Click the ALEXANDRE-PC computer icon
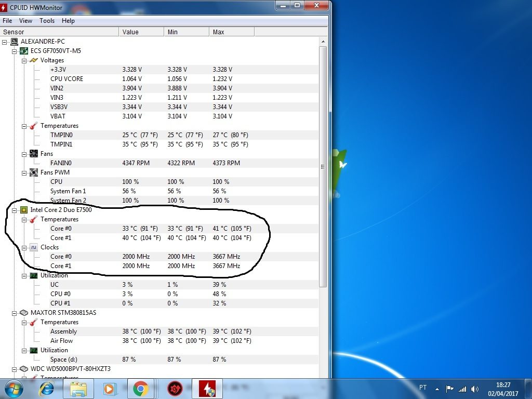 click(14, 42)
